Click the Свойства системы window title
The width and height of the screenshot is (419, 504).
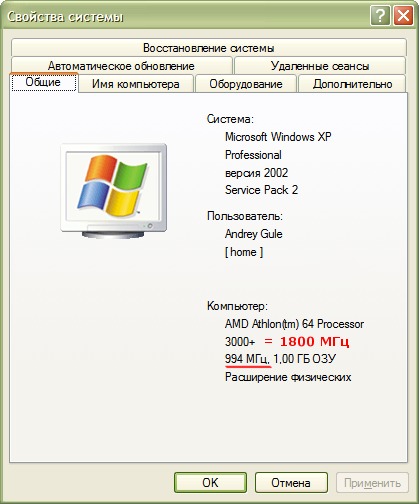[65, 16]
